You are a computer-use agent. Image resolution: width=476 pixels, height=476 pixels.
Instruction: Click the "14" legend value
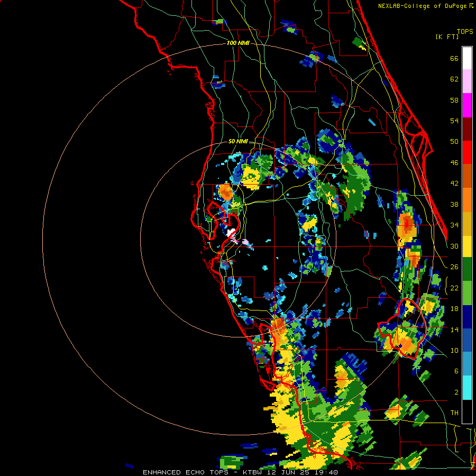click(454, 330)
